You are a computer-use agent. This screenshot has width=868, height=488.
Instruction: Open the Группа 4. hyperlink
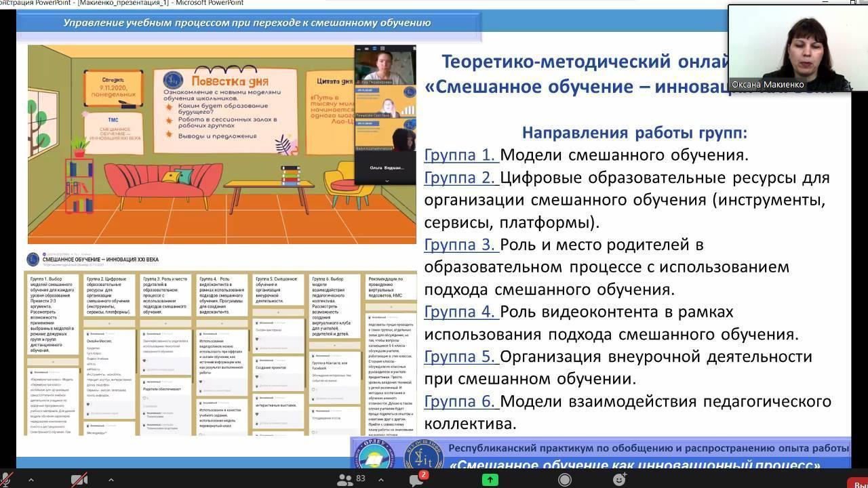click(x=461, y=312)
